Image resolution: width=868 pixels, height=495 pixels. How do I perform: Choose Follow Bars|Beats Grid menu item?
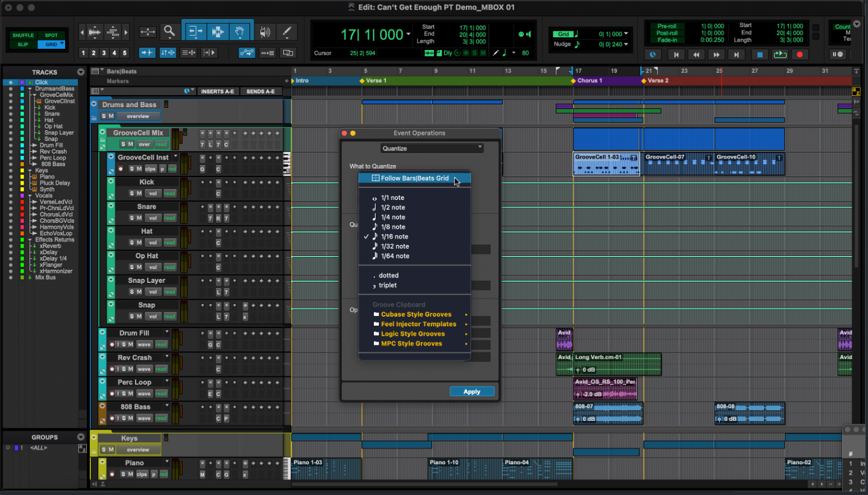(x=414, y=178)
